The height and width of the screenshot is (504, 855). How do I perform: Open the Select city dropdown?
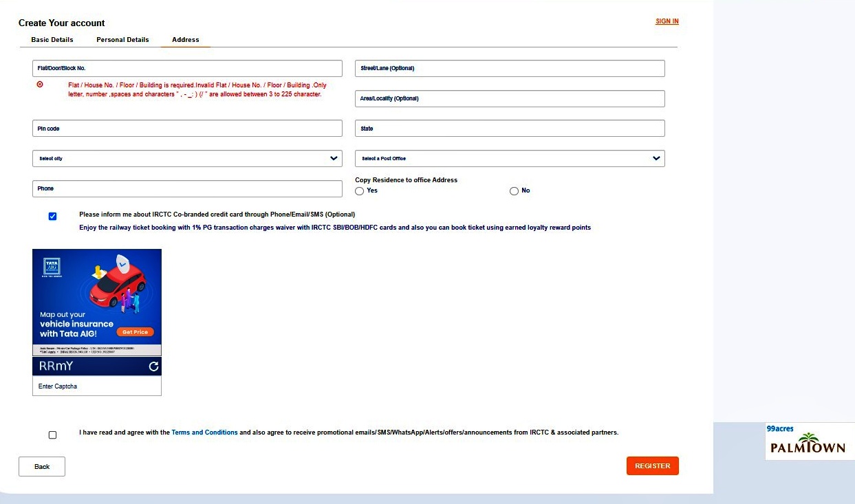pos(187,159)
